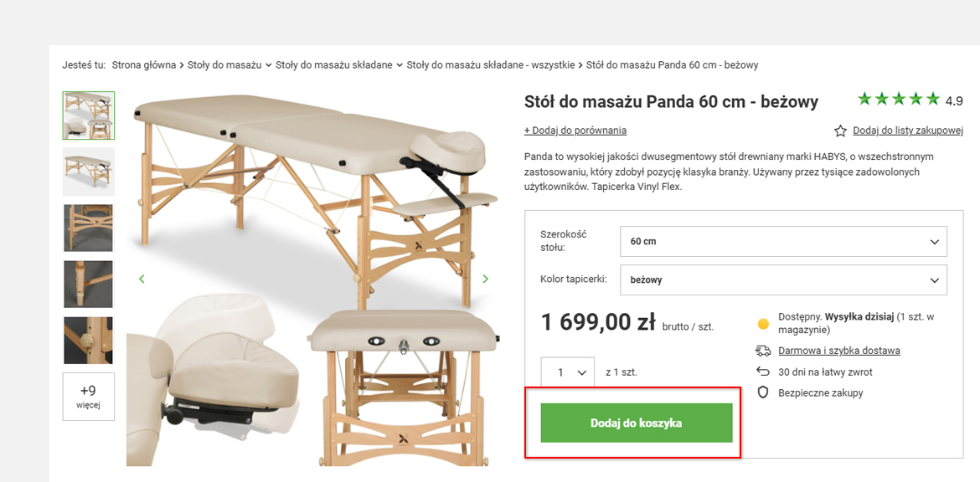Expand Stoły do masażu składane breadcrumb chevron
This screenshot has width=980, height=482.
pyautogui.click(x=400, y=65)
